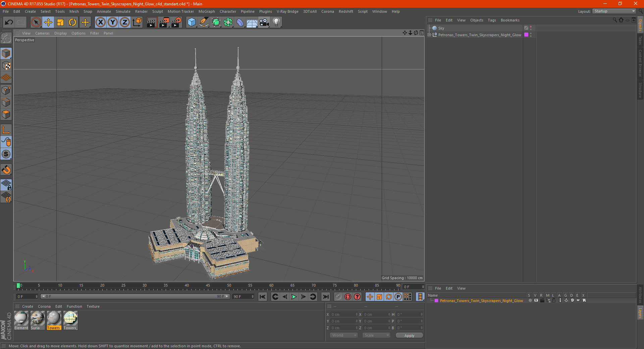
Task: Toggle Z axis lock
Action: pos(125,22)
